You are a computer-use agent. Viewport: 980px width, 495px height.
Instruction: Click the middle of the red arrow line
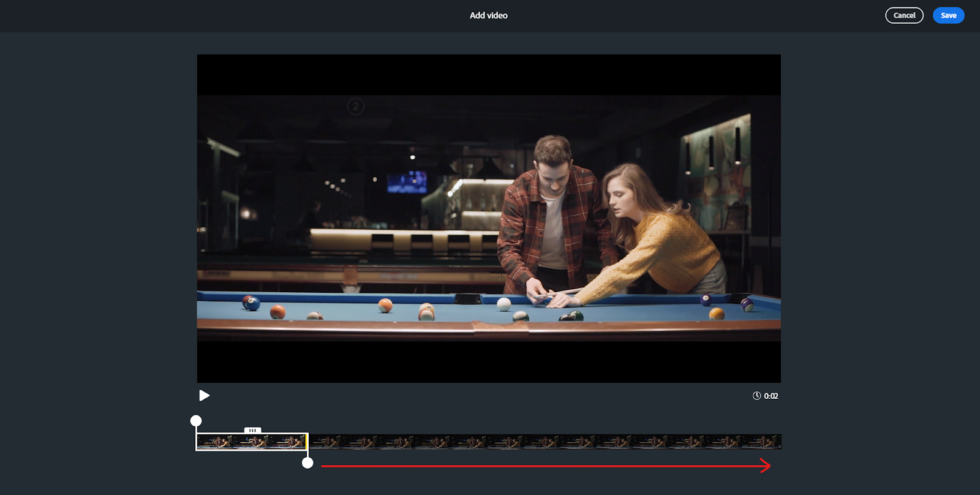click(545, 466)
